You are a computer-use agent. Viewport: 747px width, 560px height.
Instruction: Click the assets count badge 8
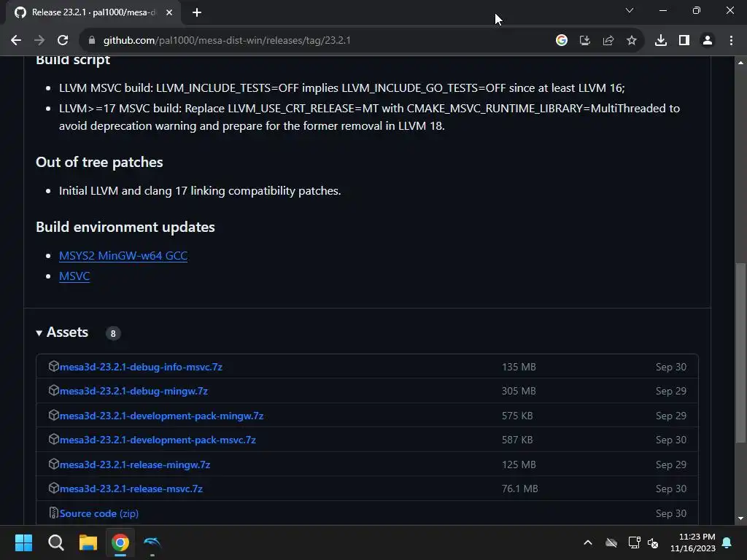[x=113, y=333]
